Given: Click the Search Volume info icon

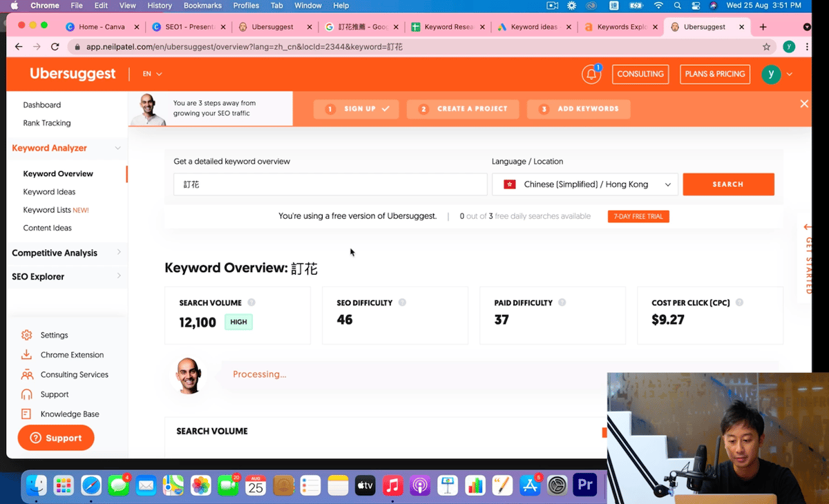Looking at the screenshot, I should (x=251, y=302).
